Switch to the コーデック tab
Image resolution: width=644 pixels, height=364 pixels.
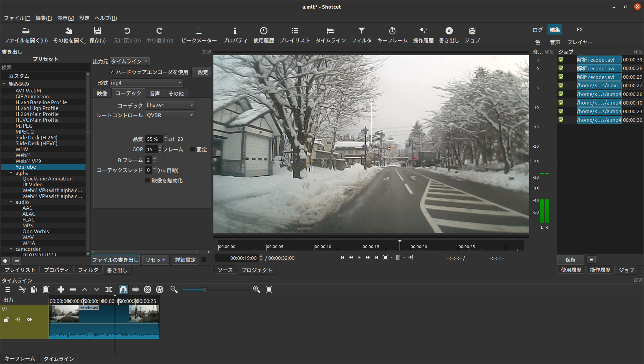tap(128, 93)
